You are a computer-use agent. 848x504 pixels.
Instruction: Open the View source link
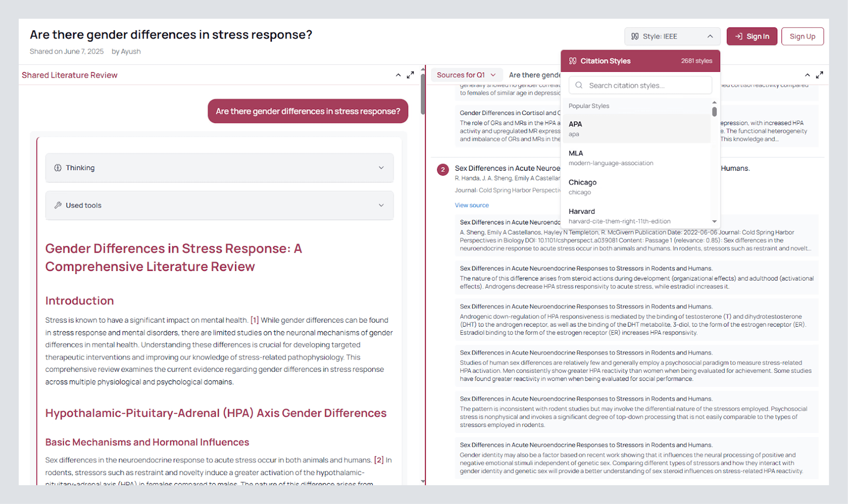tap(471, 205)
